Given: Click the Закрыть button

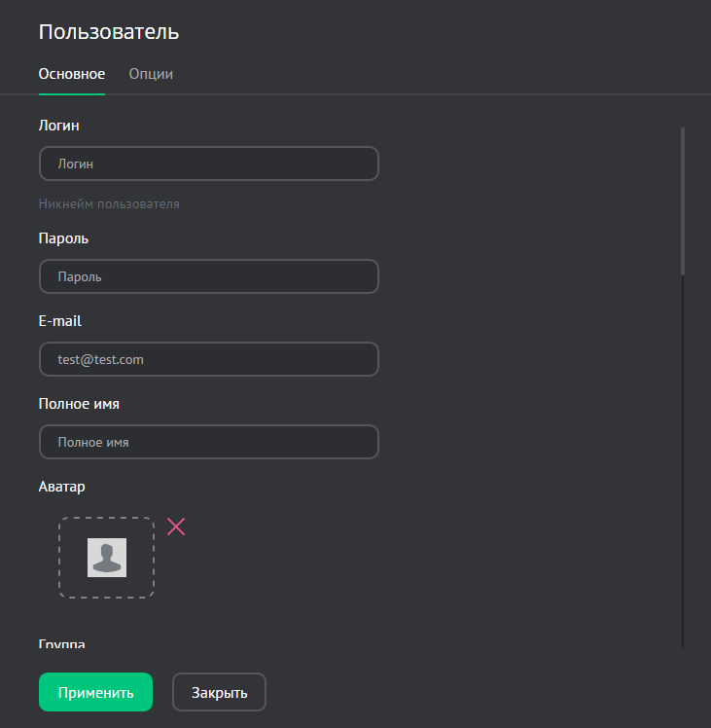Looking at the screenshot, I should [219, 693].
